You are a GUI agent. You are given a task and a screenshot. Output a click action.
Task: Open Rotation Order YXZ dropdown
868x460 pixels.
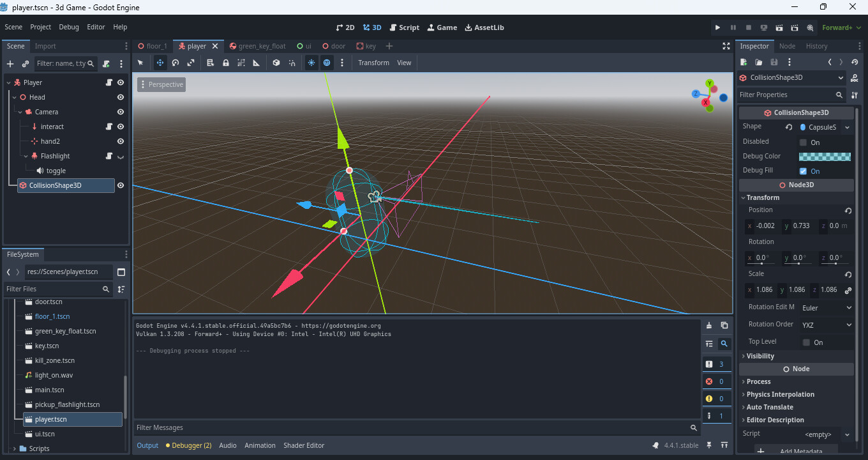pos(826,325)
